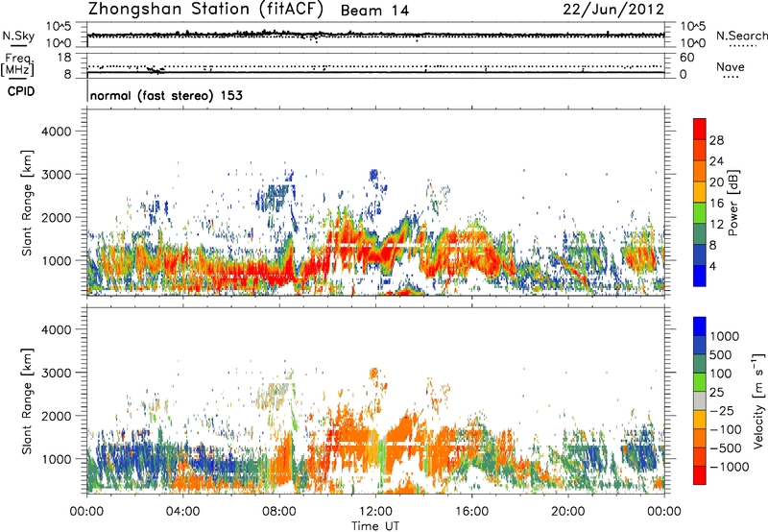Click the power panel 'Slant Range [km]' label
Viewport: 768px width, 532px height.
click(x=27, y=203)
